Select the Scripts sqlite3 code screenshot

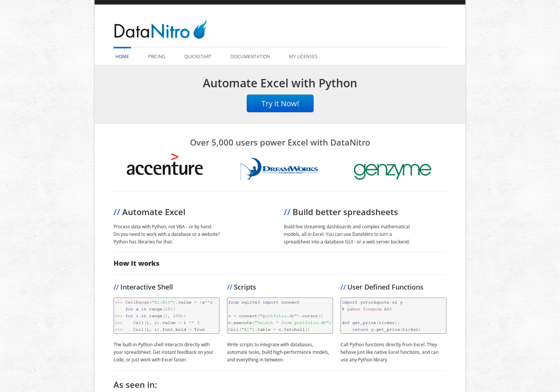tap(280, 316)
